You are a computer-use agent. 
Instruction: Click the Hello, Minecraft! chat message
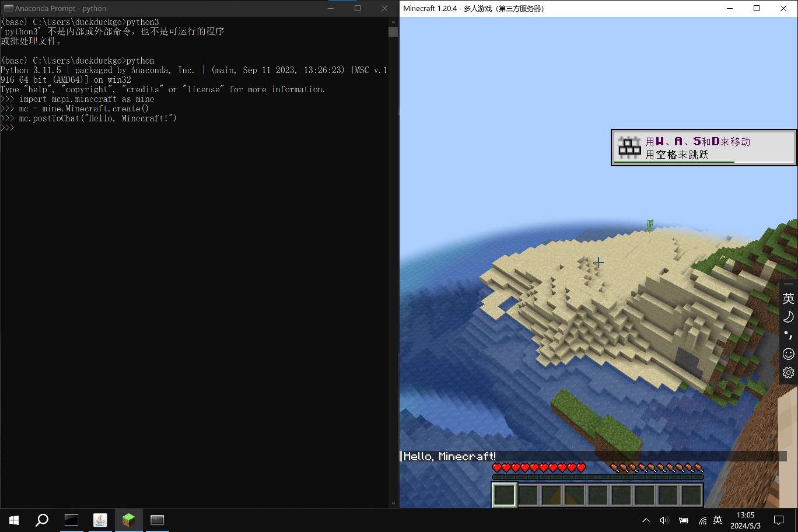(450, 456)
